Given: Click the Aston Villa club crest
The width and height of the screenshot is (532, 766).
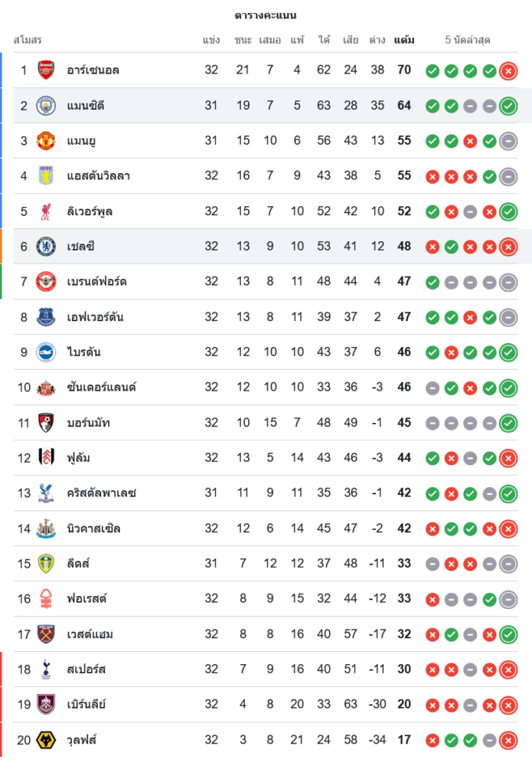Looking at the screenshot, I should pyautogui.click(x=47, y=176).
